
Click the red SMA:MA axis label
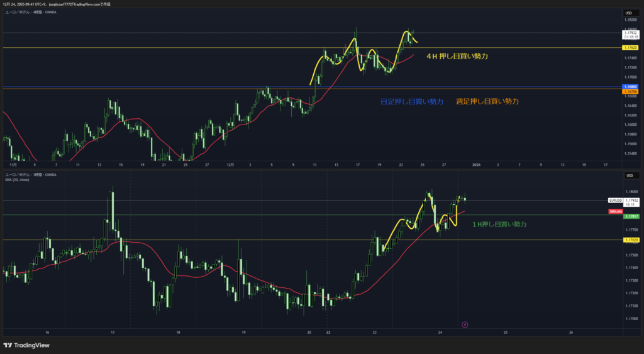pos(615,212)
